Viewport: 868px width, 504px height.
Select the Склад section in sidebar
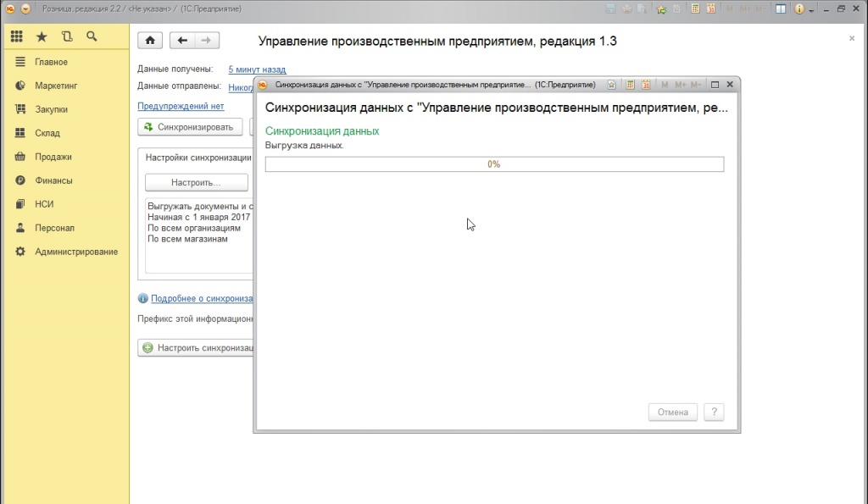click(x=47, y=133)
